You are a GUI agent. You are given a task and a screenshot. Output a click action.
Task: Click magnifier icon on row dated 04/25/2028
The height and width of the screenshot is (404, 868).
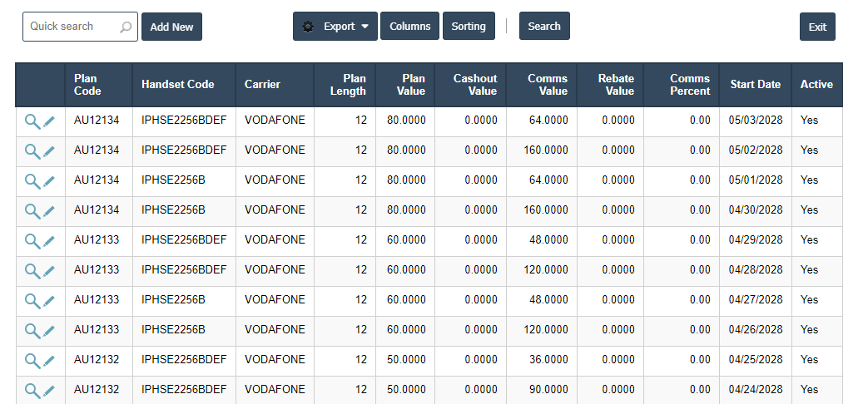point(32,361)
